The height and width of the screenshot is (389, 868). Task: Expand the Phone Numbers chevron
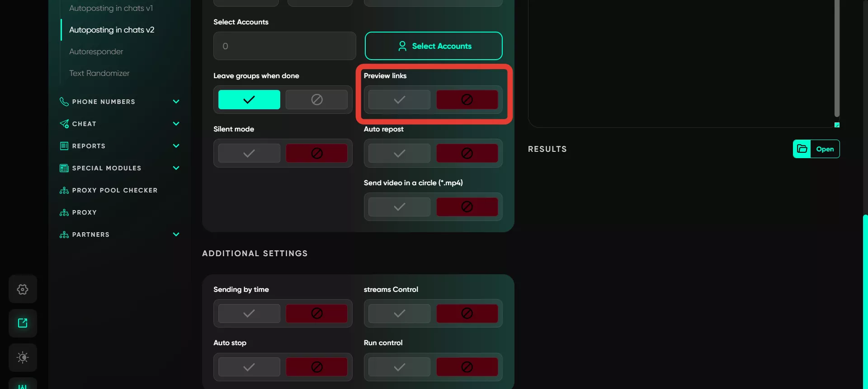pyautogui.click(x=176, y=102)
